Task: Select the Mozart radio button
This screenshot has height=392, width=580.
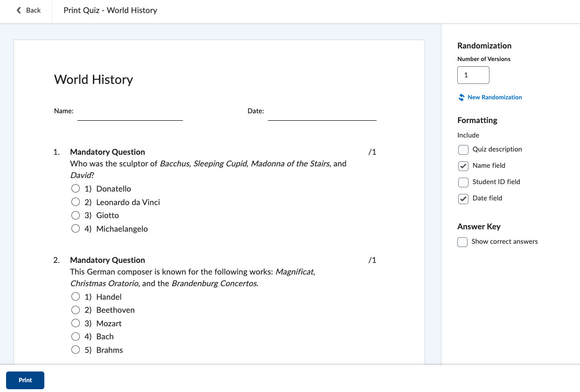Action: pyautogui.click(x=76, y=323)
